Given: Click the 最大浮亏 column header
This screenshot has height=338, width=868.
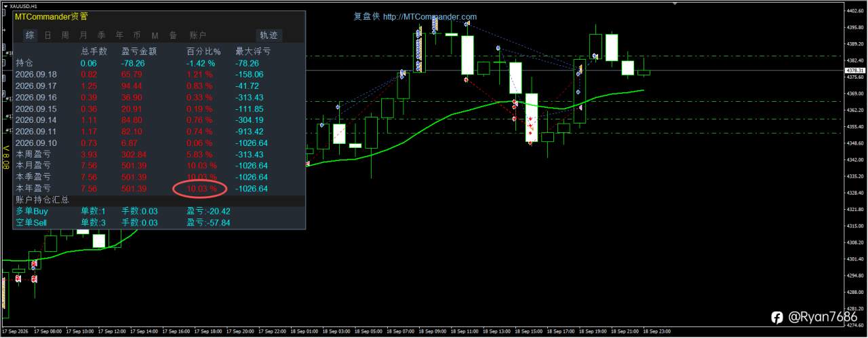Looking at the screenshot, I should click(x=252, y=51).
